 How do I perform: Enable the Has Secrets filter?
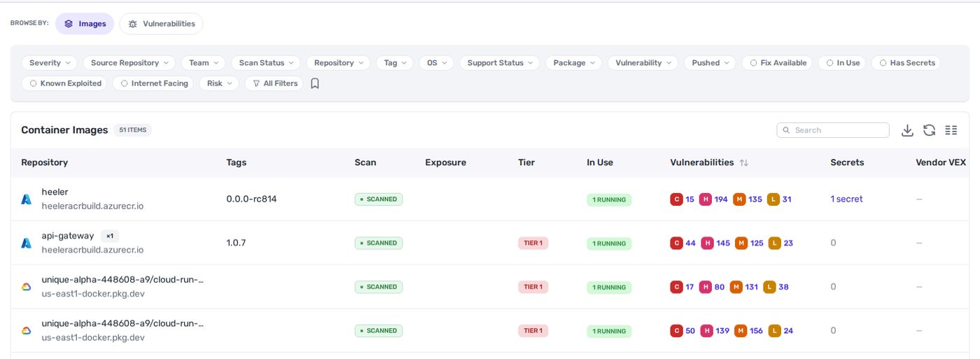pyautogui.click(x=906, y=63)
